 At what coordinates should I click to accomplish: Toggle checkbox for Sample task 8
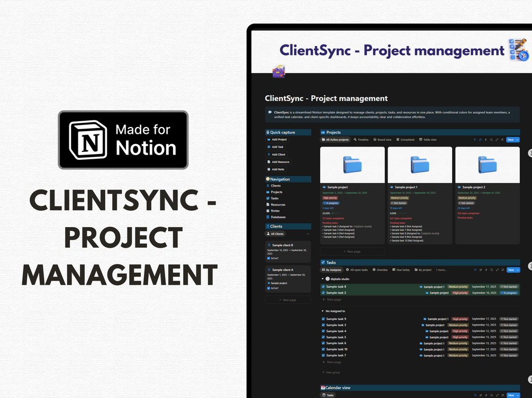point(323,287)
